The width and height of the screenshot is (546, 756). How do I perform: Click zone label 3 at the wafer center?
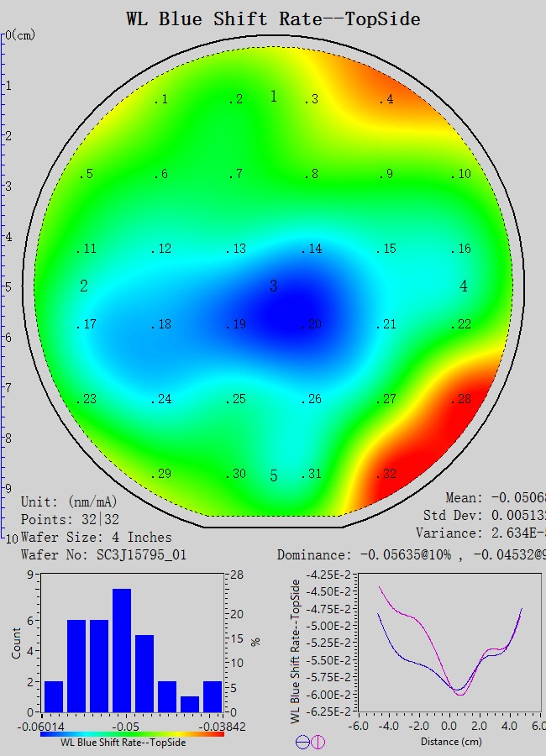[273, 286]
